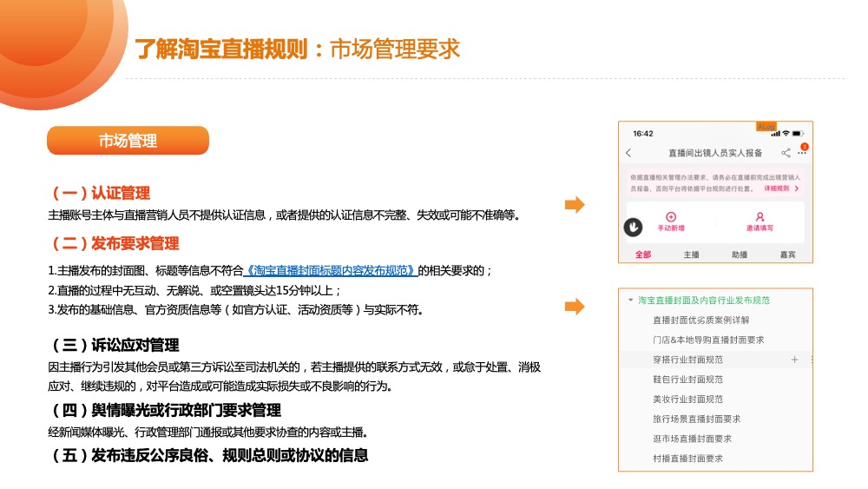Select 旅行场景直播封面要求 tree item
Image resolution: width=868 pixels, height=489 pixels.
click(696, 420)
